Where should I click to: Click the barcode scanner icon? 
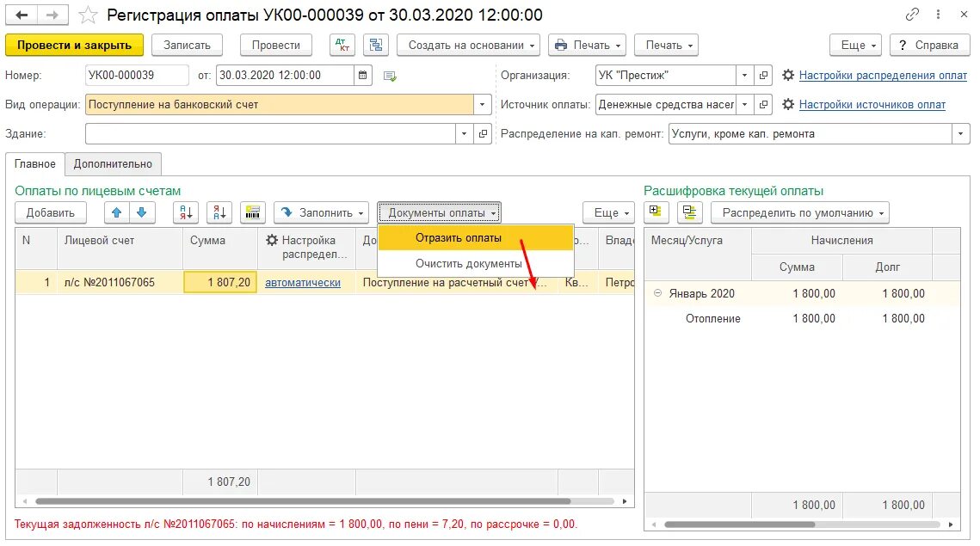coord(252,212)
